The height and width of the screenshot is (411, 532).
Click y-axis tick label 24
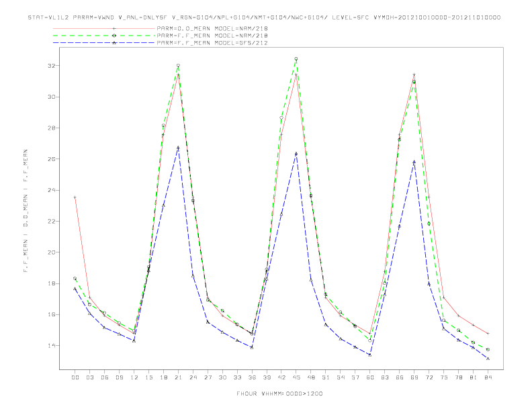click(x=51, y=190)
